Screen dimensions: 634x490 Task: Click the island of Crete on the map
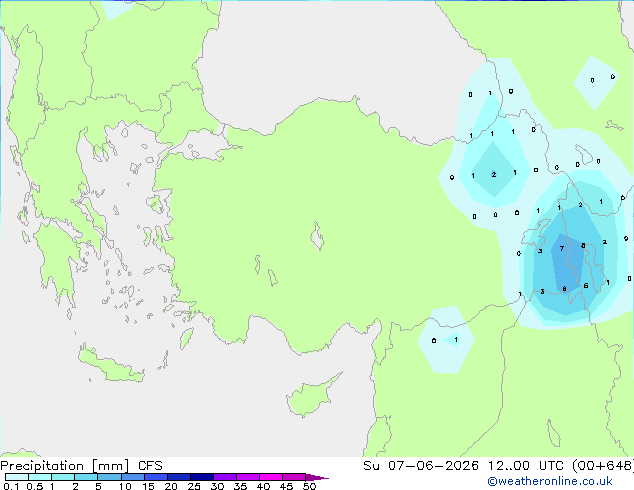111,366
